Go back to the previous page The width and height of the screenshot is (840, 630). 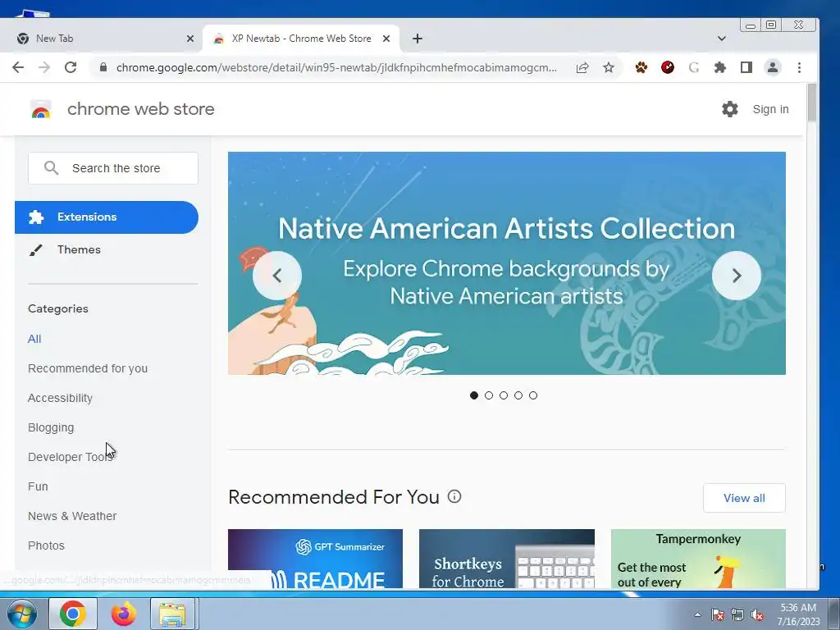(x=18, y=67)
